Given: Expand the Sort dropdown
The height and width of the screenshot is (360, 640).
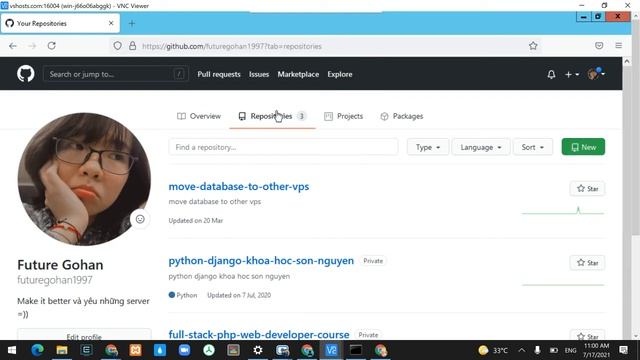Looking at the screenshot, I should pyautogui.click(x=533, y=147).
